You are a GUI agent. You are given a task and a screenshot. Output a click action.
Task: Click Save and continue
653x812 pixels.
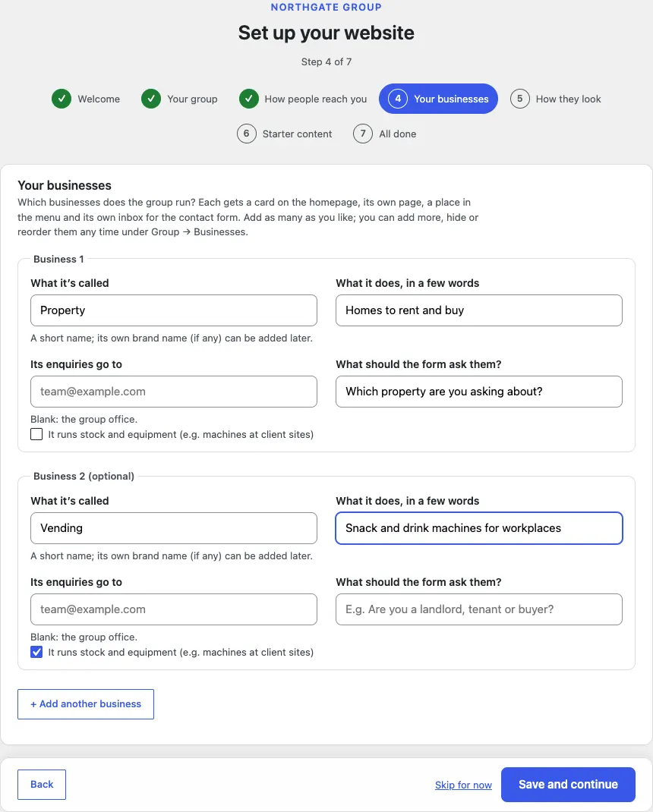(568, 785)
